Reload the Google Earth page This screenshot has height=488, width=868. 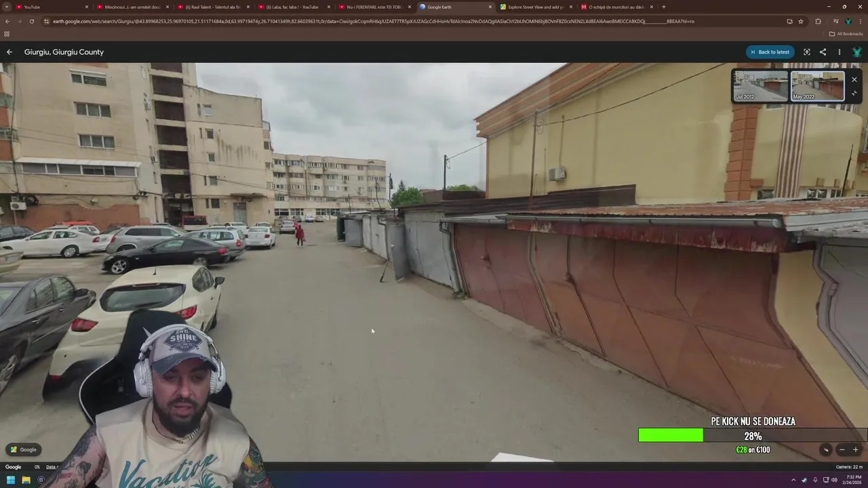(31, 21)
